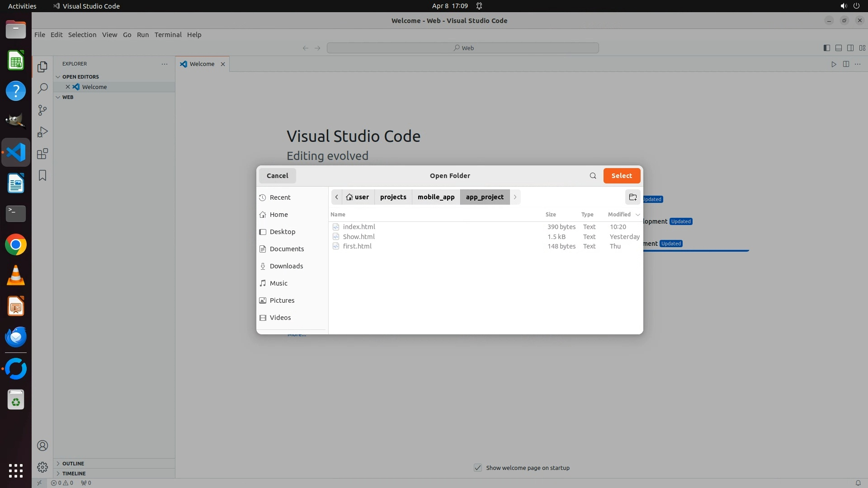Screen dimensions: 868x488
Task: Open the Extensions view icon
Action: click(42, 154)
